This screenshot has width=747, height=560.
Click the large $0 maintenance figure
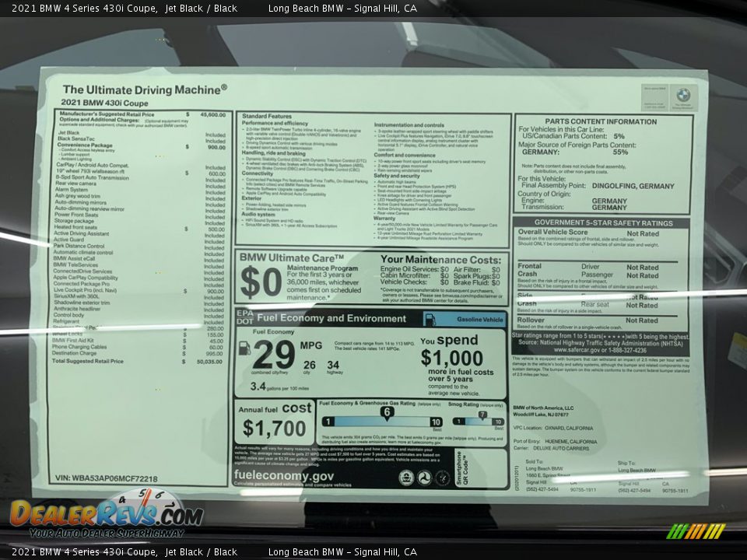tap(261, 282)
